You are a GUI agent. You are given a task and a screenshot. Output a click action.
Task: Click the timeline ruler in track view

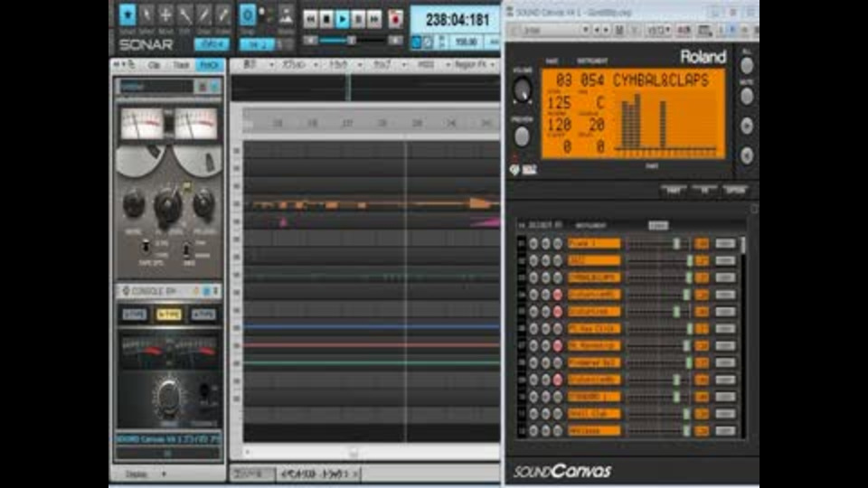pyautogui.click(x=371, y=123)
